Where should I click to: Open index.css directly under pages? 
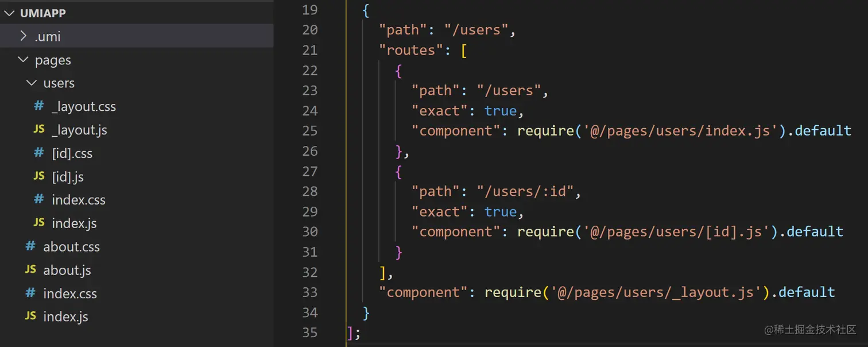[x=70, y=294]
